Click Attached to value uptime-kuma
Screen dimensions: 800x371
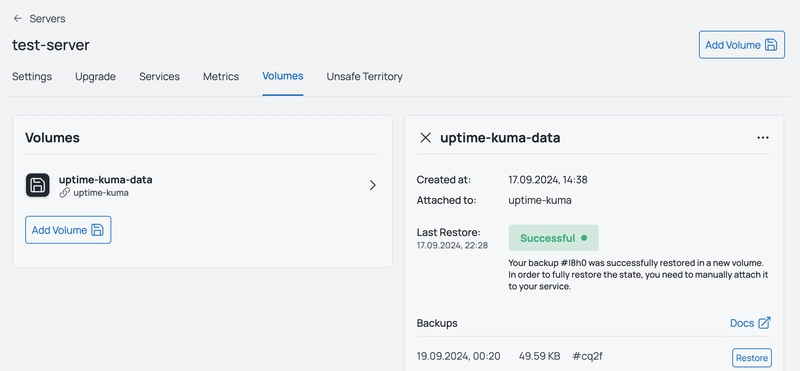540,200
